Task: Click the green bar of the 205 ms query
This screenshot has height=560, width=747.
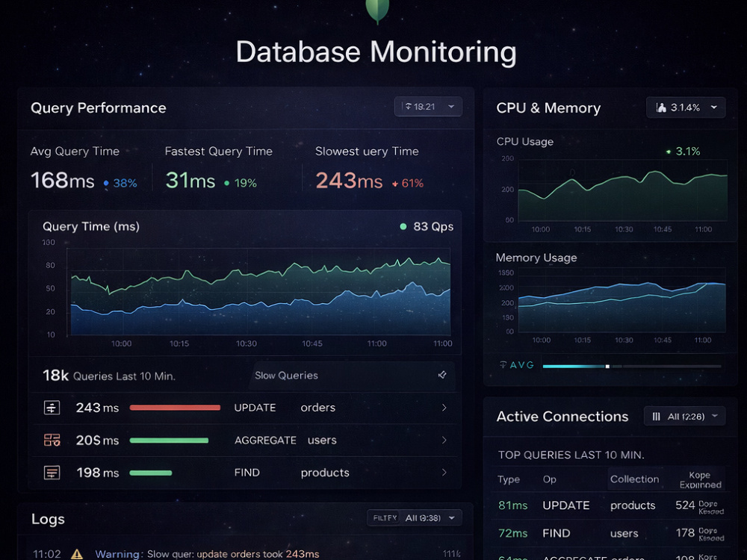Action: click(x=169, y=441)
